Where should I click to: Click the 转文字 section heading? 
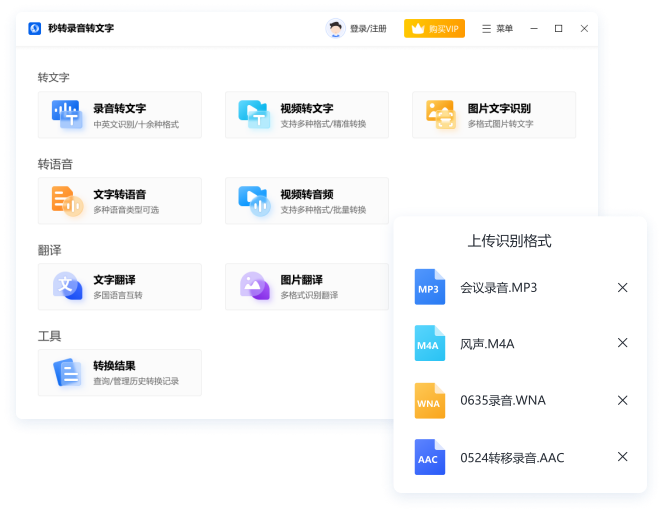pyautogui.click(x=53, y=77)
